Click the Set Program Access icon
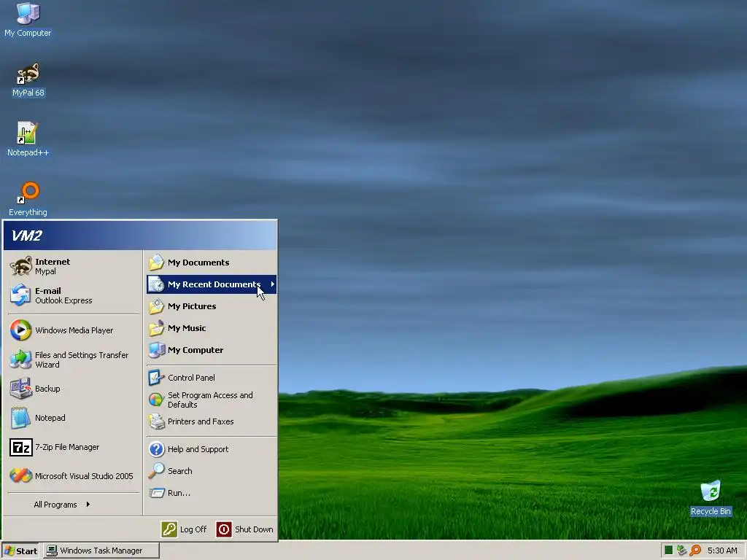 tap(156, 400)
